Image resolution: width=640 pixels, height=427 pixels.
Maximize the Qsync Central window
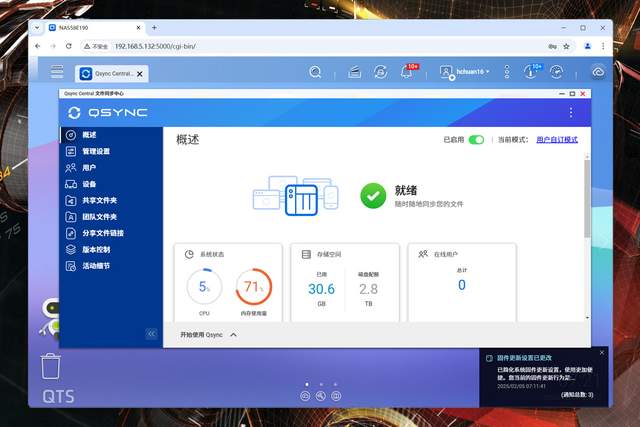pos(572,93)
